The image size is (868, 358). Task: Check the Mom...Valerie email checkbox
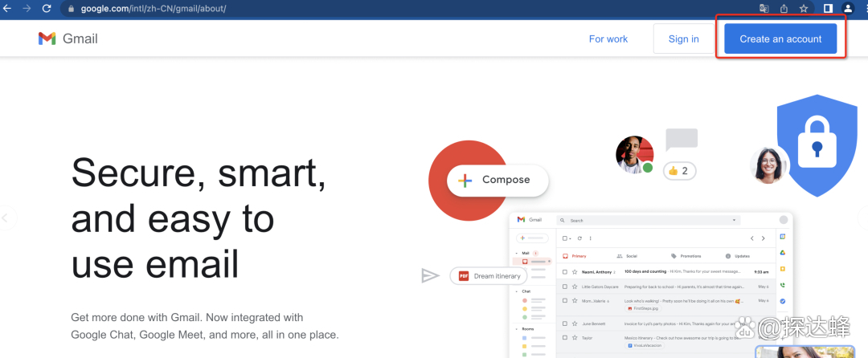click(x=565, y=300)
